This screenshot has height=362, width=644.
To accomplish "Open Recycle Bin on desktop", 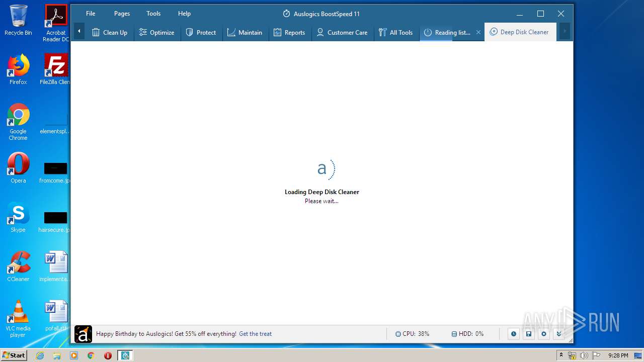I will [18, 20].
